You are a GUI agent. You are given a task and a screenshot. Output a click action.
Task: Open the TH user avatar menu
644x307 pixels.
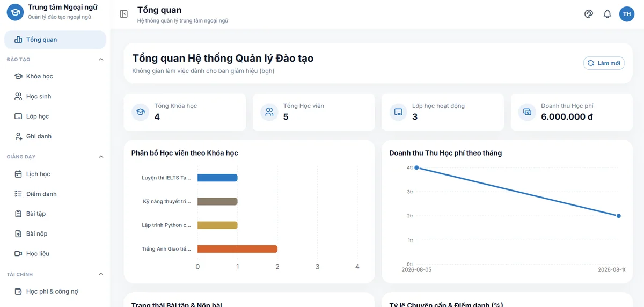click(627, 14)
